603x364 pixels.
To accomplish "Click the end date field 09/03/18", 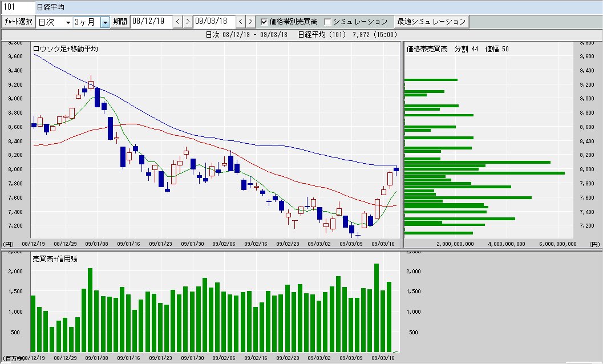I will tap(214, 22).
